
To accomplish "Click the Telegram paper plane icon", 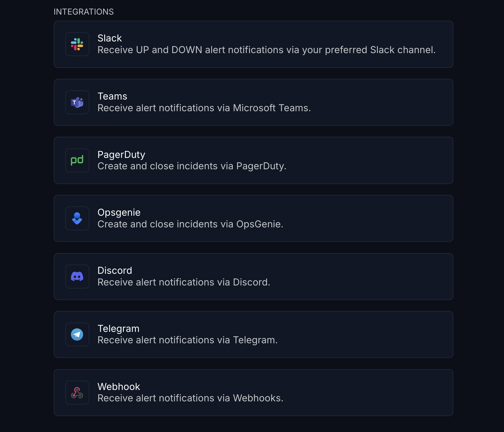I will (77, 335).
